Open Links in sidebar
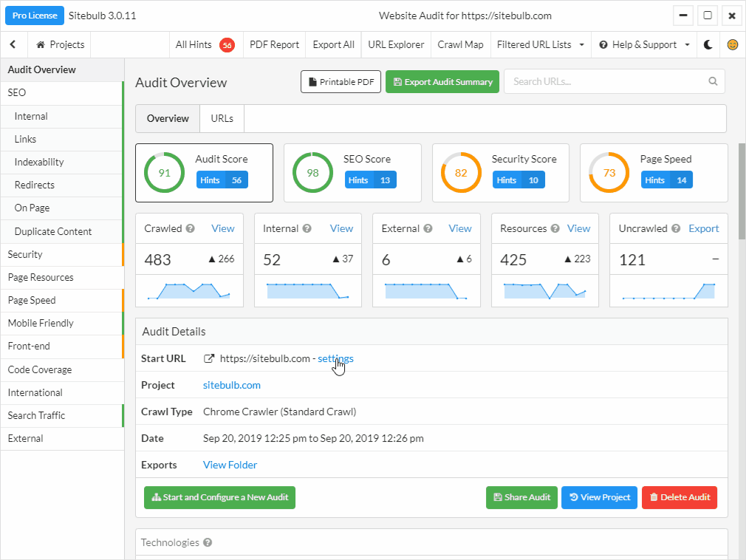The height and width of the screenshot is (560, 746). [62, 140]
